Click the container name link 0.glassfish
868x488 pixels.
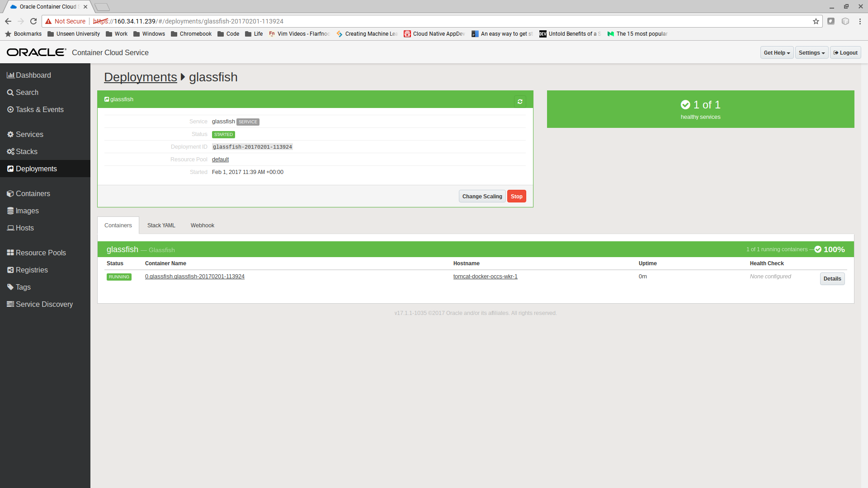pos(194,277)
